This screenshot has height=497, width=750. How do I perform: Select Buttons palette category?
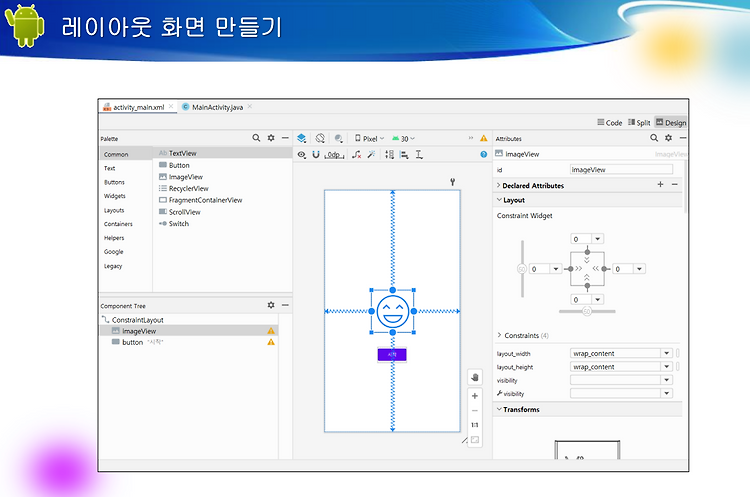pyautogui.click(x=114, y=182)
